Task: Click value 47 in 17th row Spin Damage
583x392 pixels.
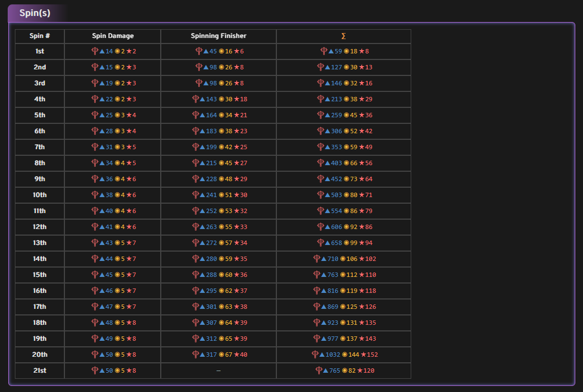Action: click(109, 307)
